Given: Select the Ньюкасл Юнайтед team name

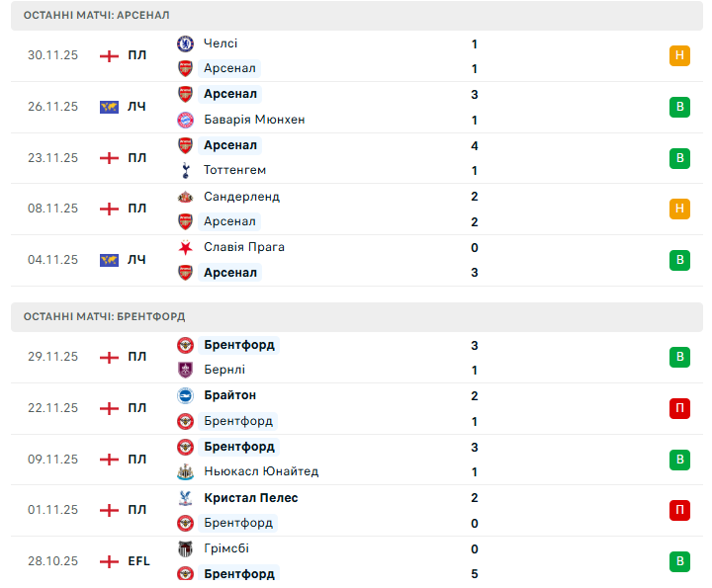Looking at the screenshot, I should (x=261, y=471).
